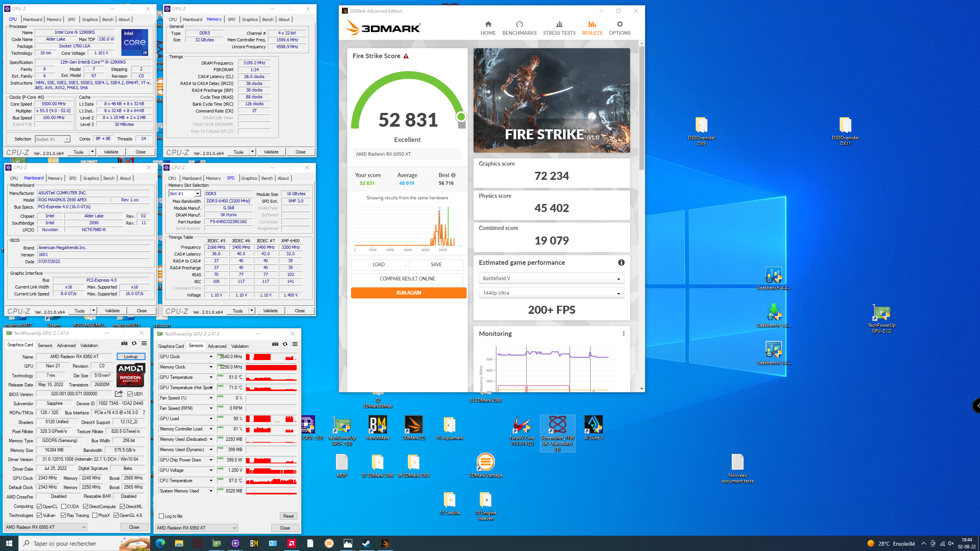The width and height of the screenshot is (980, 551).
Task: Open TurboV Core desktop shortcut
Action: pos(522,431)
